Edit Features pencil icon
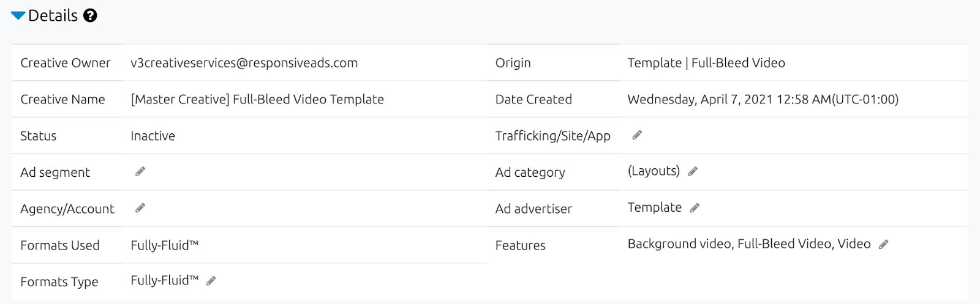The image size is (980, 304). point(883,245)
